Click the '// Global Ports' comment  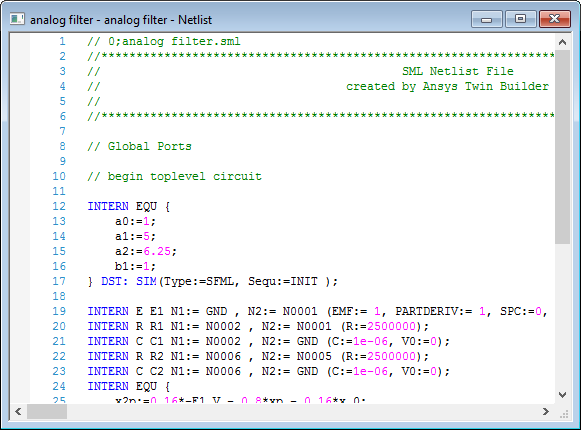click(139, 146)
